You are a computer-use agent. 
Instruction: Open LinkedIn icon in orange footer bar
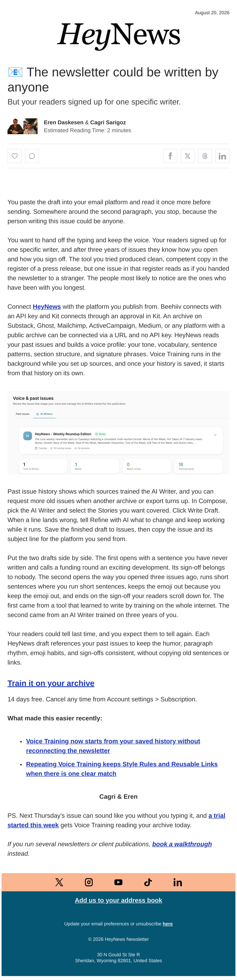[178, 882]
